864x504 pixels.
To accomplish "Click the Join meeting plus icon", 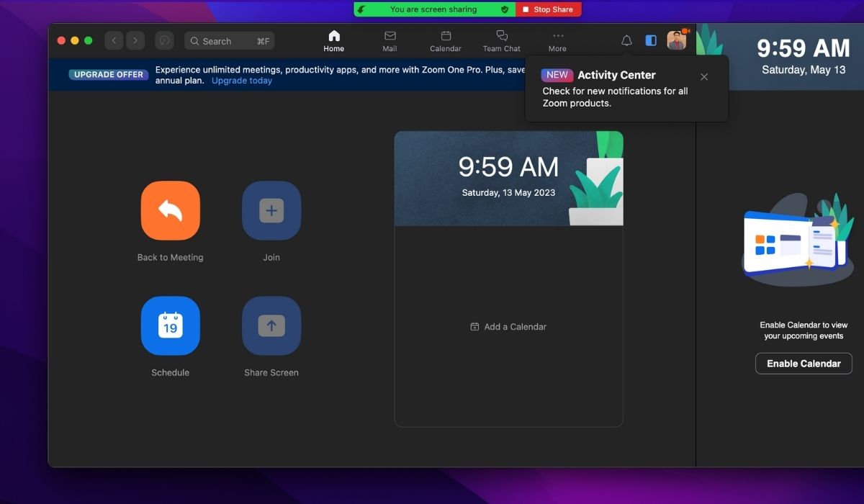I will tap(271, 210).
